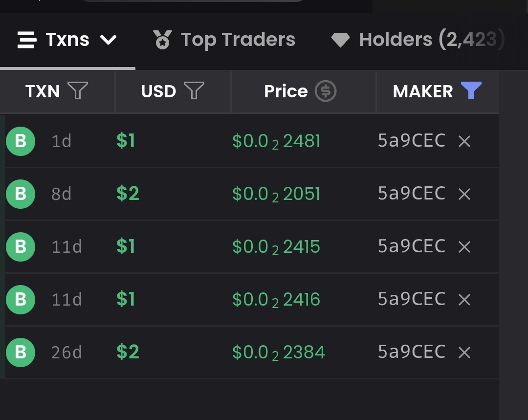This screenshot has height=420, width=528.
Task: Click the Holders diamond icon
Action: coord(340,40)
